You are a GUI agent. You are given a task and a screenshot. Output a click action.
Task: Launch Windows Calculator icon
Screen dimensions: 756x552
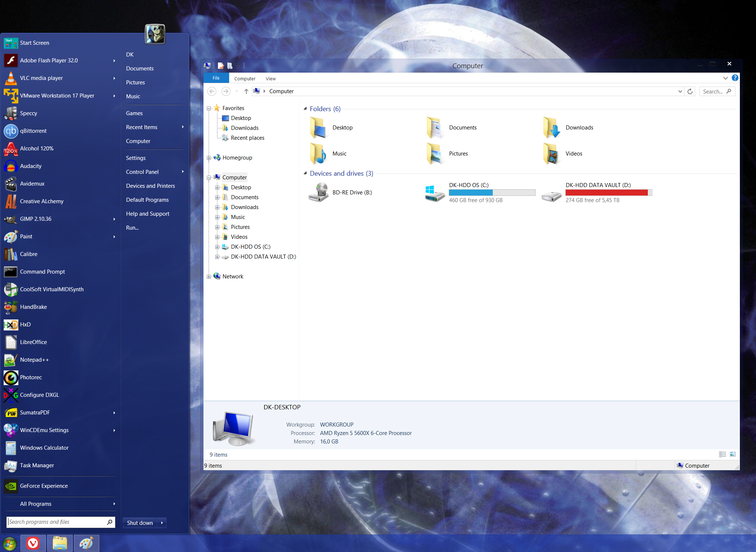pyautogui.click(x=11, y=448)
